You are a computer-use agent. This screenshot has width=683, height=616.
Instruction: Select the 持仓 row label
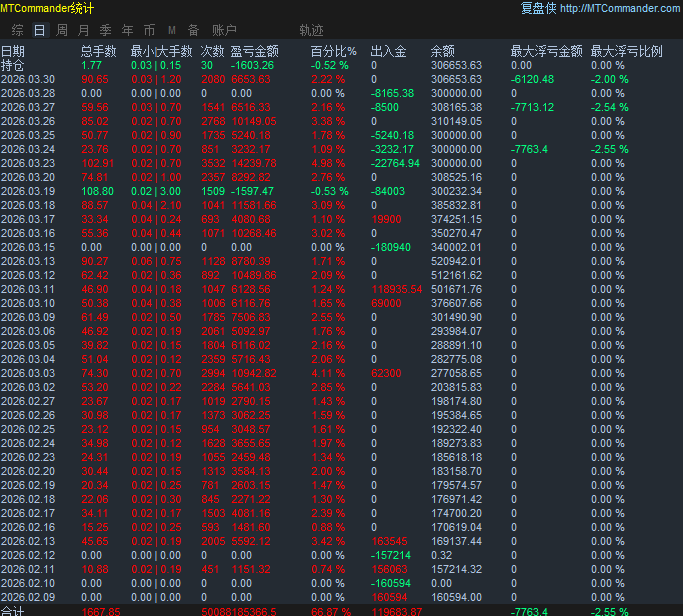[x=13, y=65]
